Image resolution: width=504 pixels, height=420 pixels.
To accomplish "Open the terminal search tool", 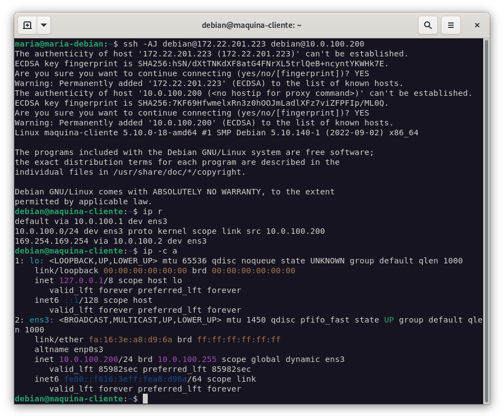I will (x=427, y=25).
